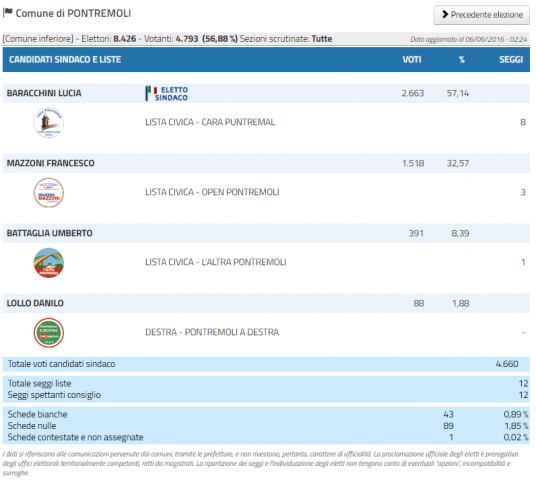Click the chevron arrow in Precedente elezione
The width and height of the screenshot is (536, 480).
point(445,14)
